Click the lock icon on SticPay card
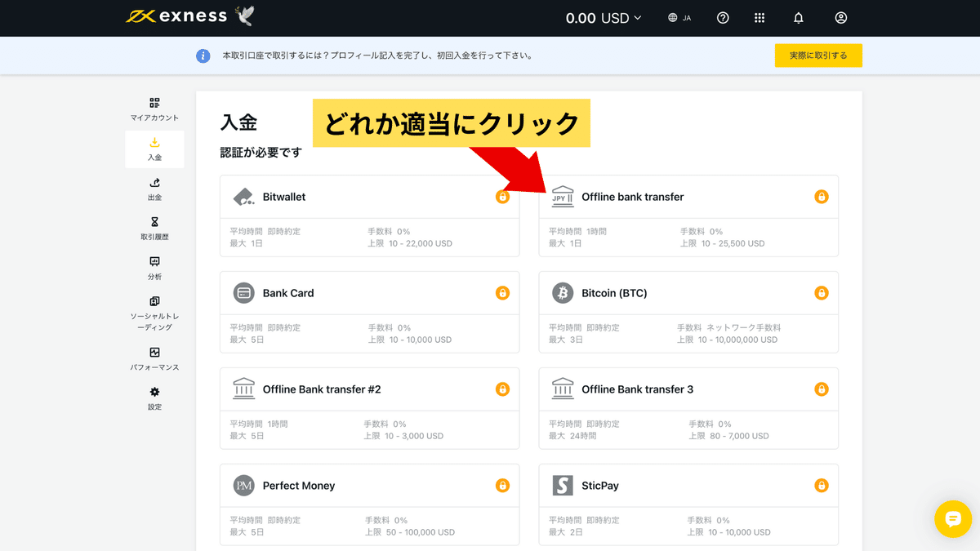The image size is (980, 551). point(822,485)
